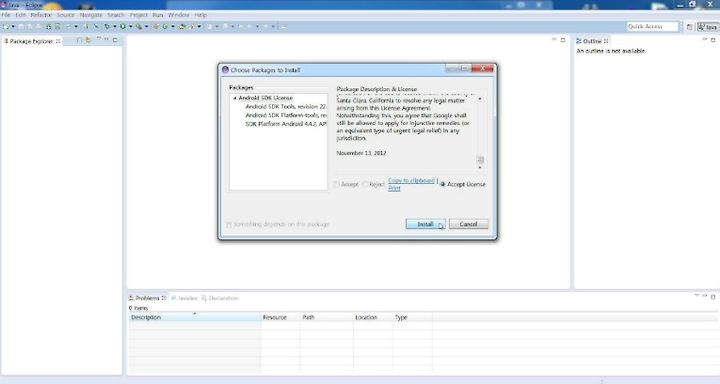The image size is (720, 384).
Task: Click the green Run toolbar icon
Action: (123, 27)
